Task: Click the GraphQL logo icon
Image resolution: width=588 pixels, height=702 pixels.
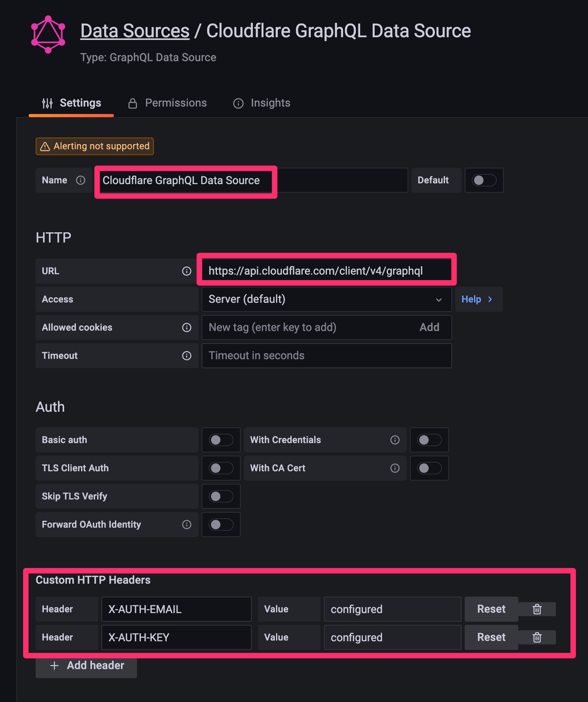Action: coord(48,34)
